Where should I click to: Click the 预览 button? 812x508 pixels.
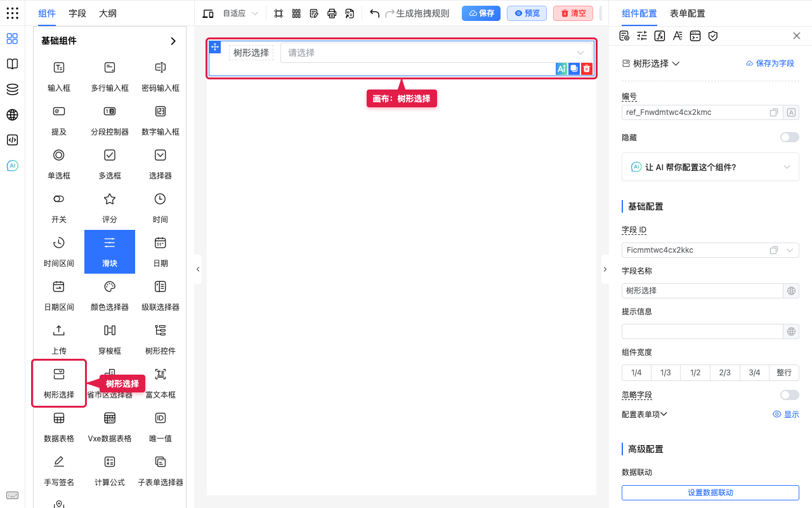pyautogui.click(x=527, y=13)
